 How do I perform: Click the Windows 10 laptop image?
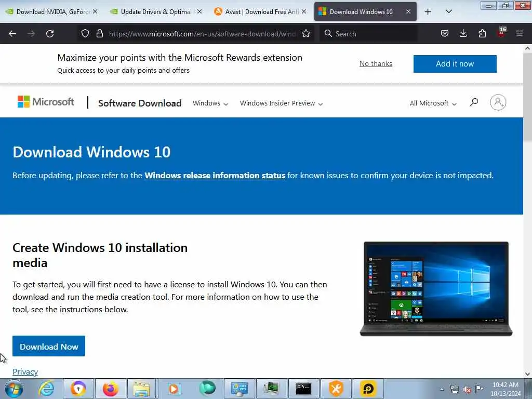pyautogui.click(x=436, y=289)
